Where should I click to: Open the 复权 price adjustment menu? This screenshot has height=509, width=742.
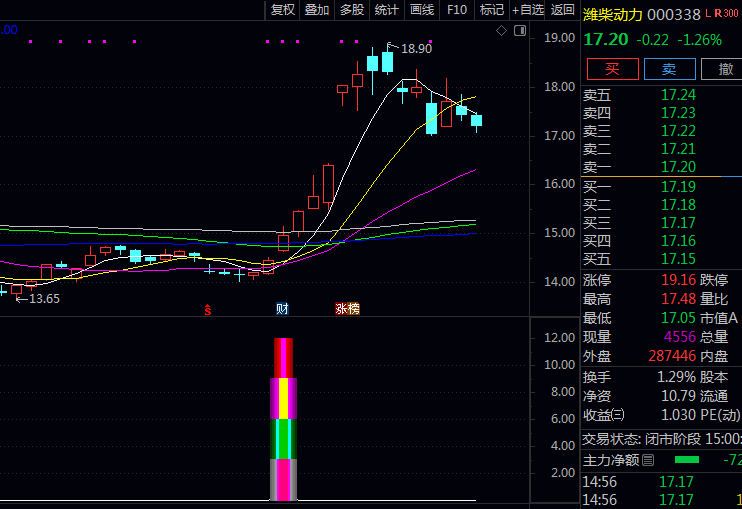(283, 10)
